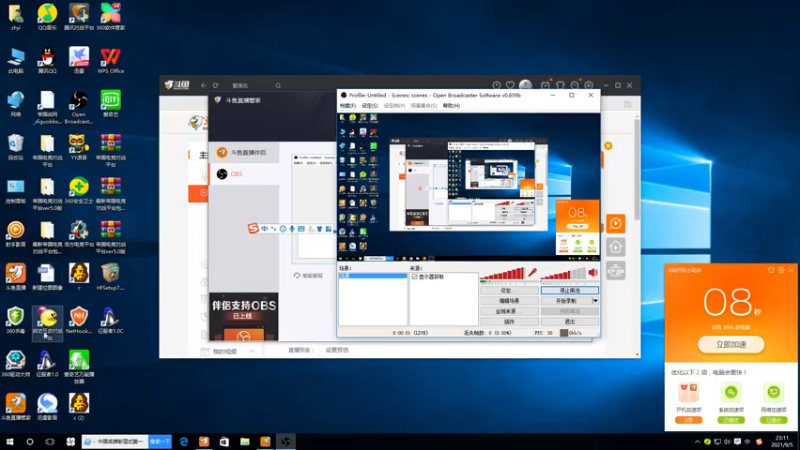This screenshot has width=800, height=450.
Task: Open the WPS Office desktop icon
Action: (x=110, y=60)
